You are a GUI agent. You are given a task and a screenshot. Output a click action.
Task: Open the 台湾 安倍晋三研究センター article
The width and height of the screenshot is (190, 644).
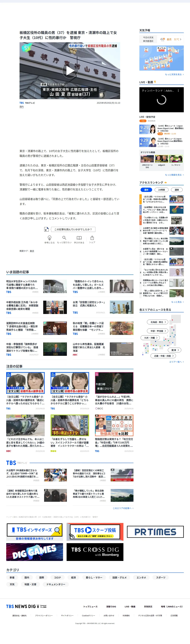pos(103,307)
